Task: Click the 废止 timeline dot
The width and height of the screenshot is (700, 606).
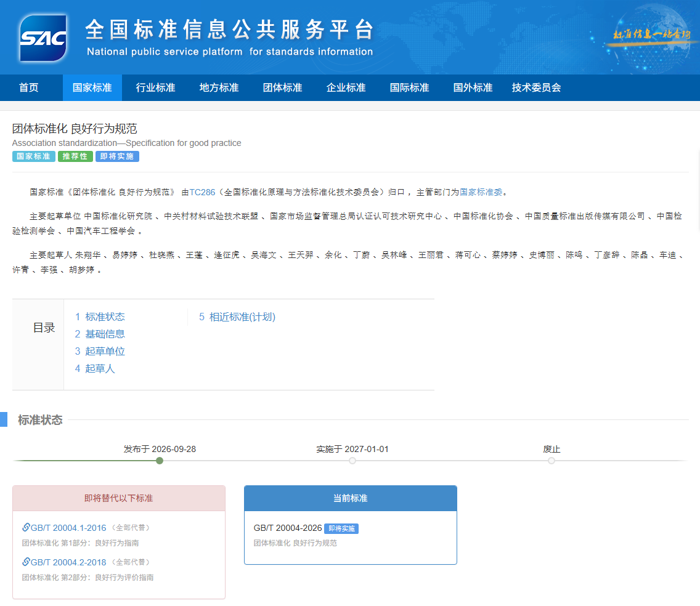Action: click(551, 461)
